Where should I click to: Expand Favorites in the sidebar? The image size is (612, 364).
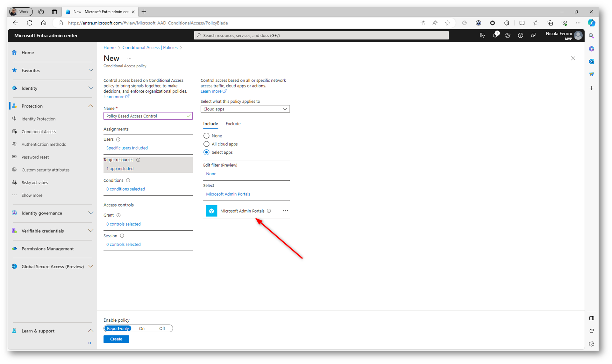90,70
